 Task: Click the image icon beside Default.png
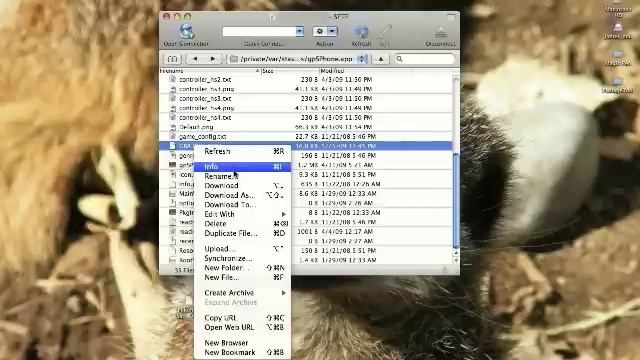172,127
